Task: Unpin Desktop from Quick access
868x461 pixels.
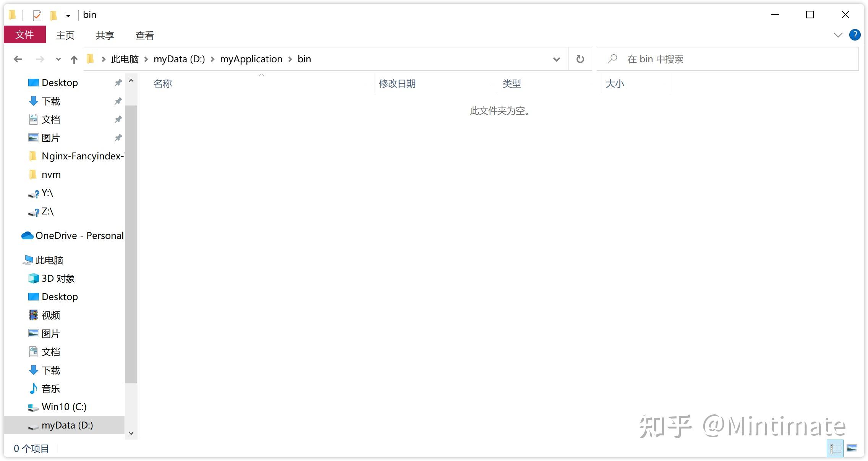Action: [x=118, y=83]
